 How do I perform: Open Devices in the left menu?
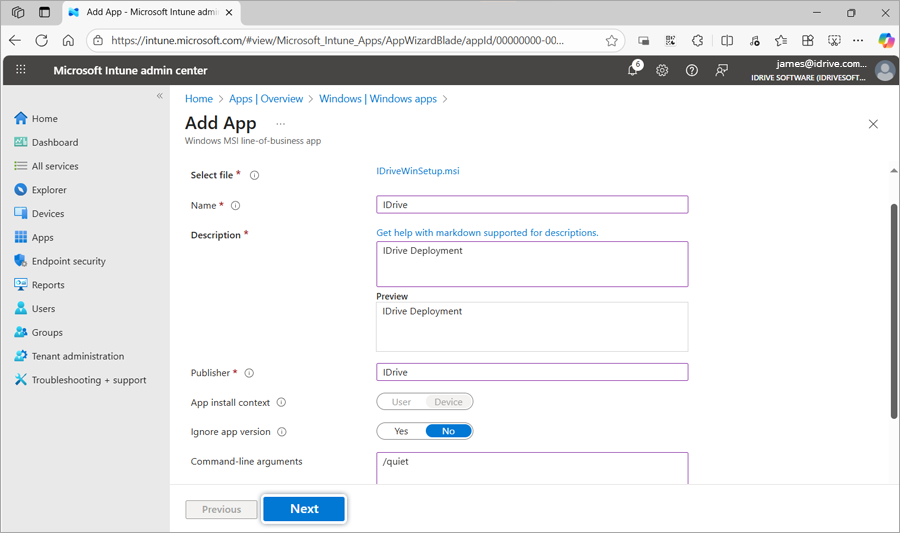[47, 214]
